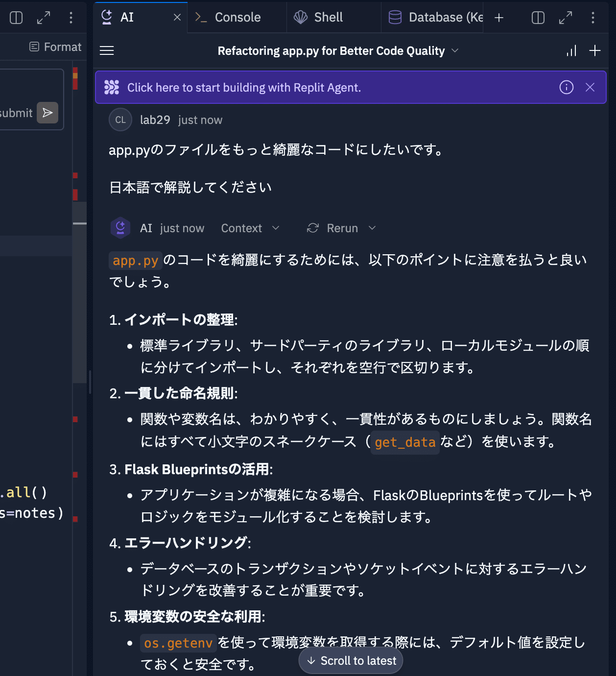Image resolution: width=616 pixels, height=676 pixels.
Task: Open right pane three-dot options menu
Action: (x=593, y=18)
